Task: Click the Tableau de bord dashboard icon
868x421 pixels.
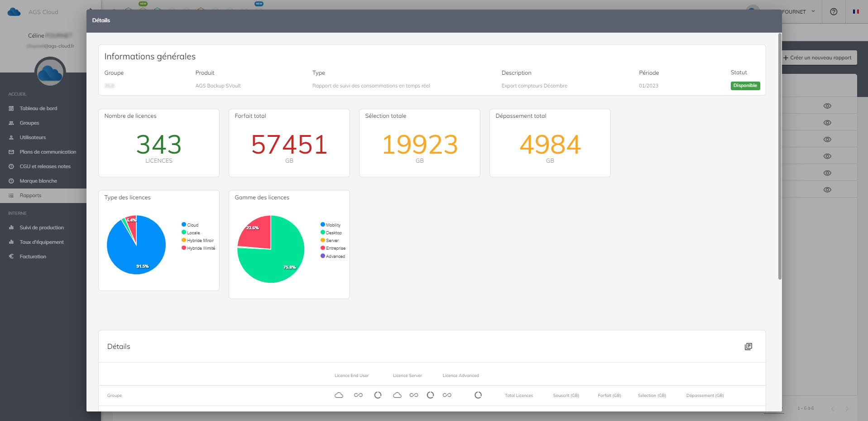Action: click(x=11, y=109)
